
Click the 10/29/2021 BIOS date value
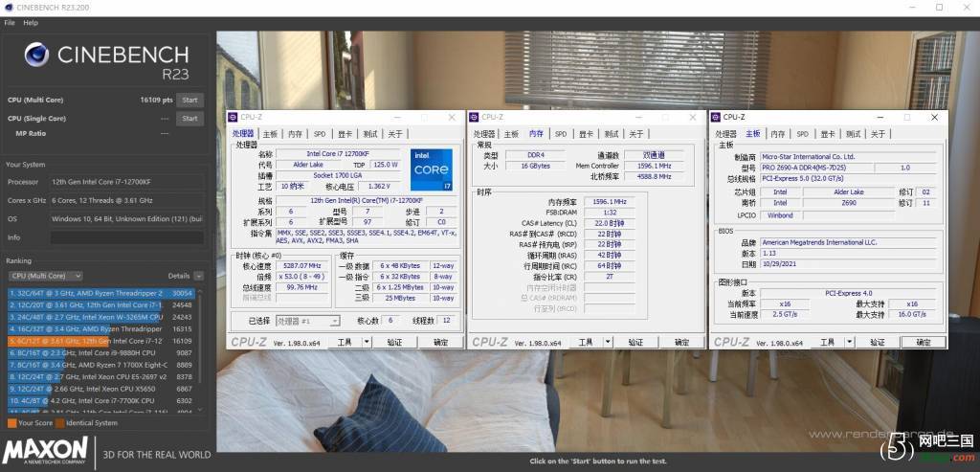848,265
